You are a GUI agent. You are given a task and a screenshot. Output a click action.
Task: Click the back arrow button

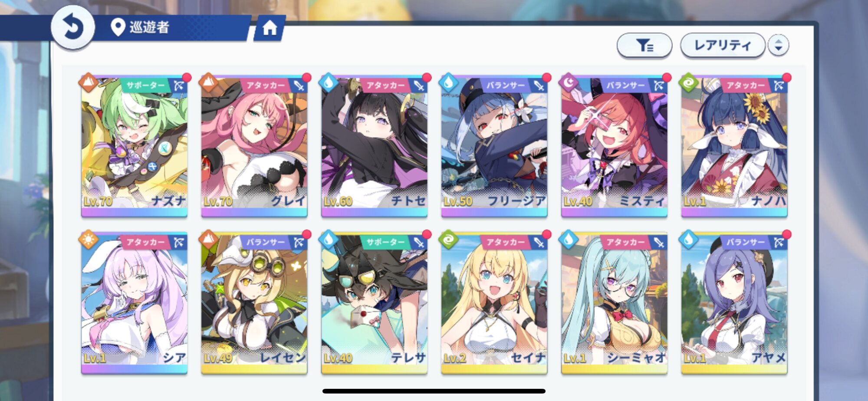tap(72, 27)
